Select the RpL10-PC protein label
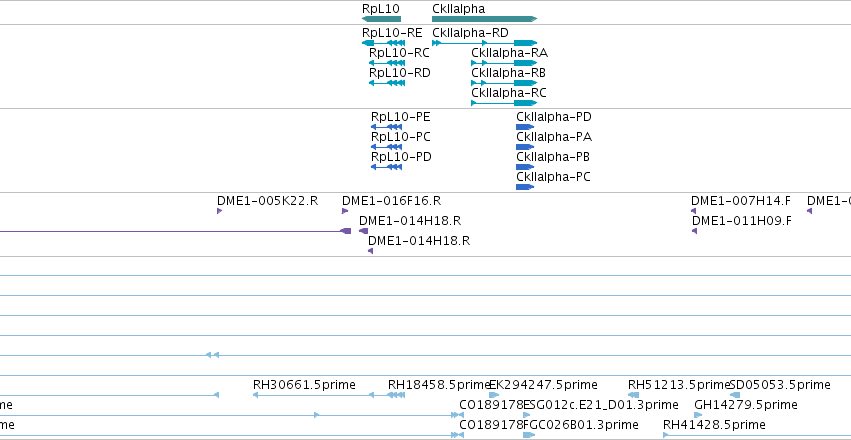The height and width of the screenshot is (440, 851). pos(401,137)
